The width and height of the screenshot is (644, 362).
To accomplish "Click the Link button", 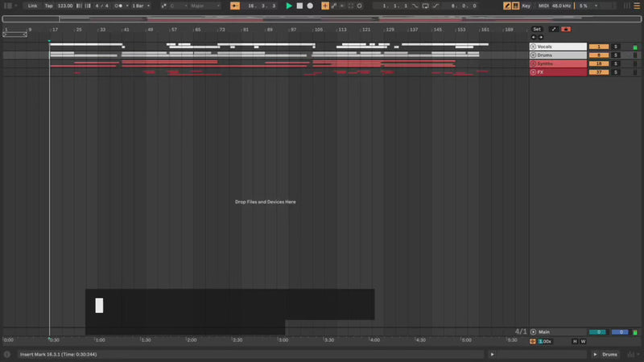I will point(32,6).
